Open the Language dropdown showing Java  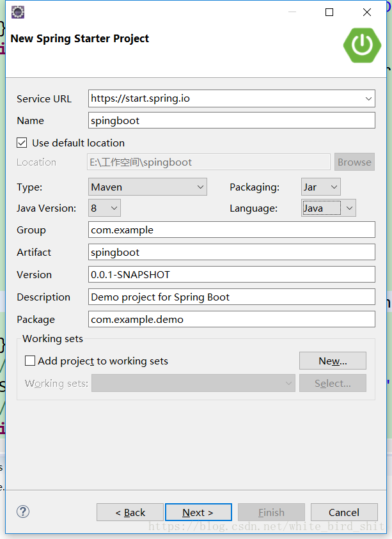click(349, 208)
